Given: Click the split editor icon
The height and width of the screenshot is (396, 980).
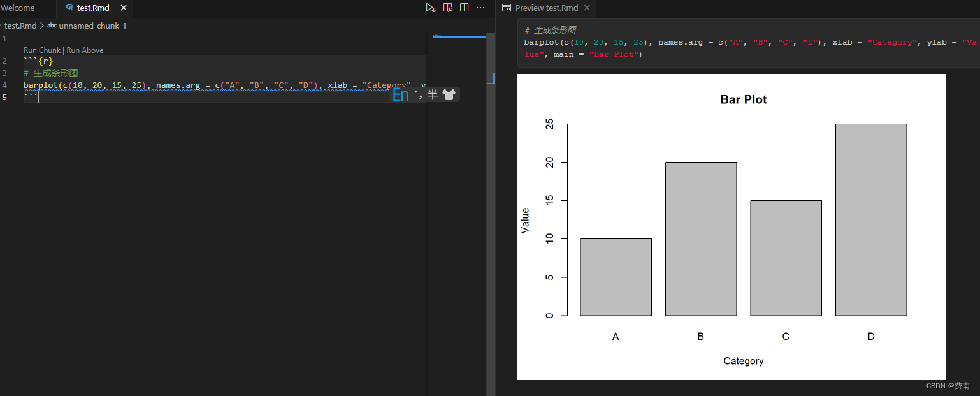Looking at the screenshot, I should click(x=464, y=8).
